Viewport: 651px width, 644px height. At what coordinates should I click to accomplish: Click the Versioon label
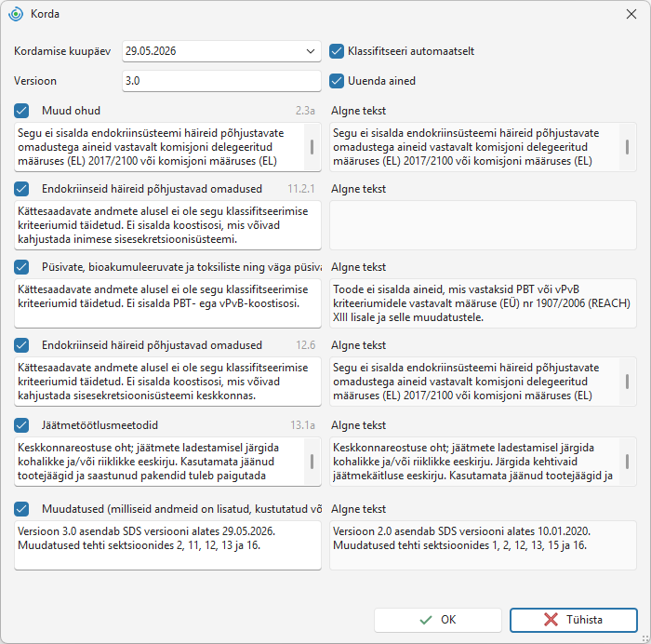[35, 81]
